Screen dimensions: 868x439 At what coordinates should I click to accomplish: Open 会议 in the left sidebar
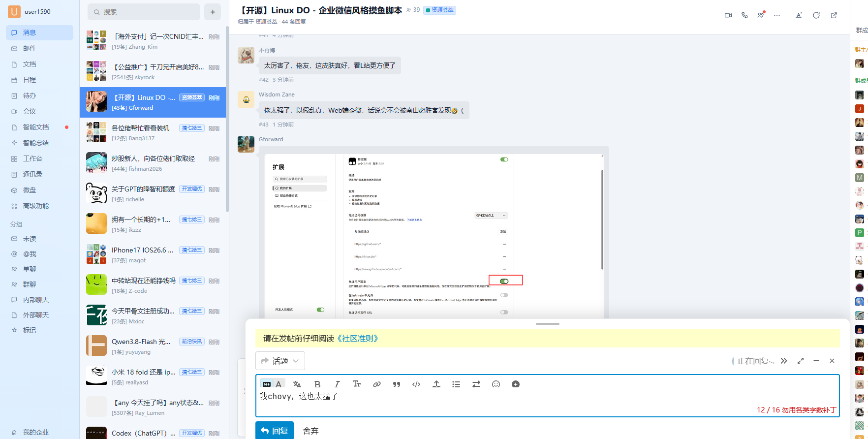point(39,111)
